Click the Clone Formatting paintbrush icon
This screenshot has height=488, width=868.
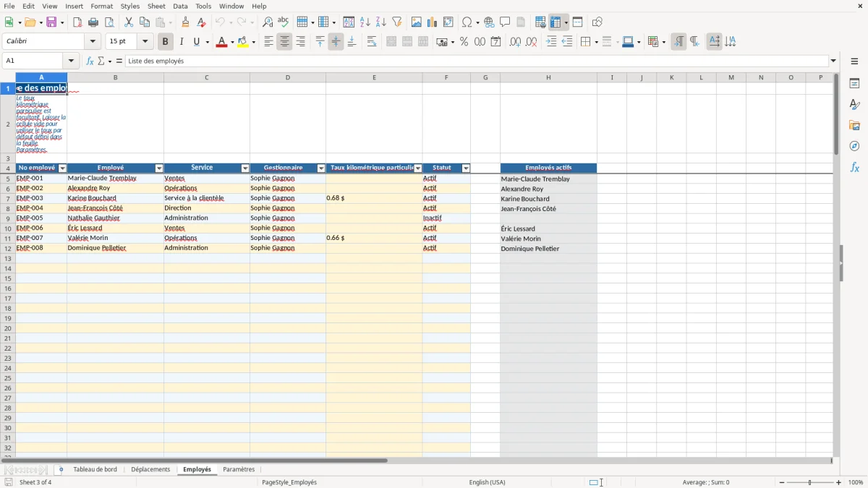[x=185, y=22]
